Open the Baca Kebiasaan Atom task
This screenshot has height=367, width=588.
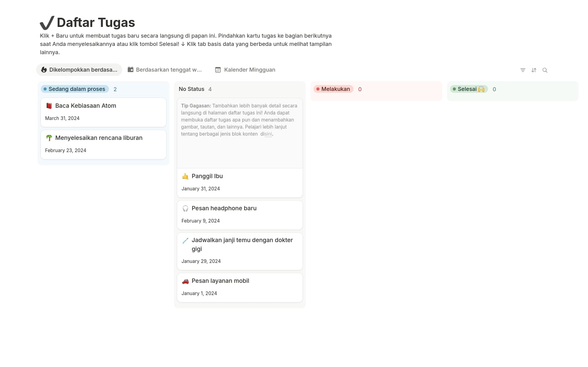(x=85, y=106)
